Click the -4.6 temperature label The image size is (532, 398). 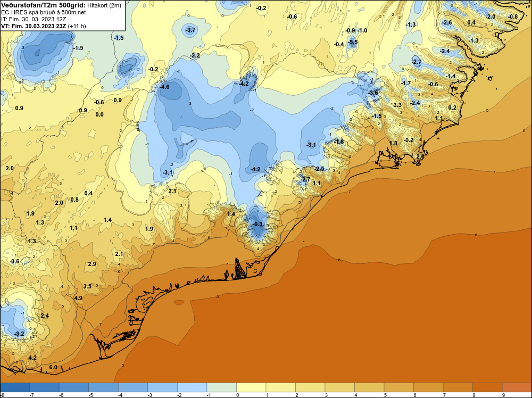[164, 87]
